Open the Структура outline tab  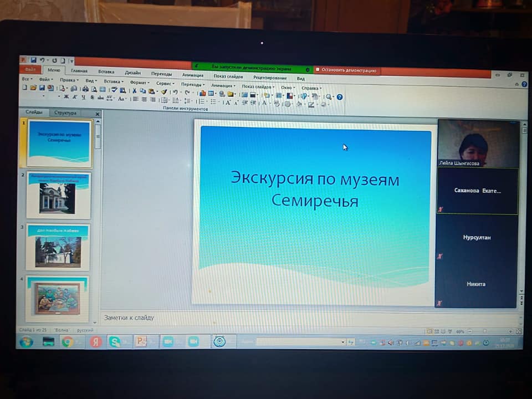65,112
